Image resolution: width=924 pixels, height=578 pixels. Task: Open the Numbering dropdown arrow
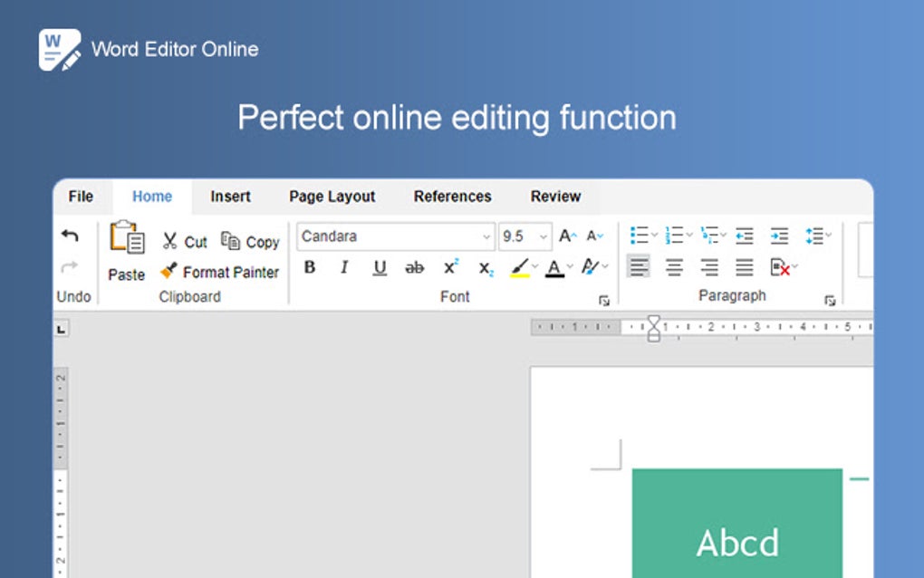click(x=689, y=235)
